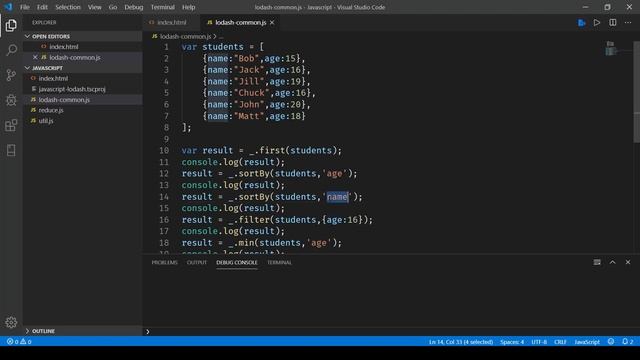Click the blue toolbar icon left of run
Image resolution: width=640 pixels, height=360 pixels.
[x=582, y=23]
